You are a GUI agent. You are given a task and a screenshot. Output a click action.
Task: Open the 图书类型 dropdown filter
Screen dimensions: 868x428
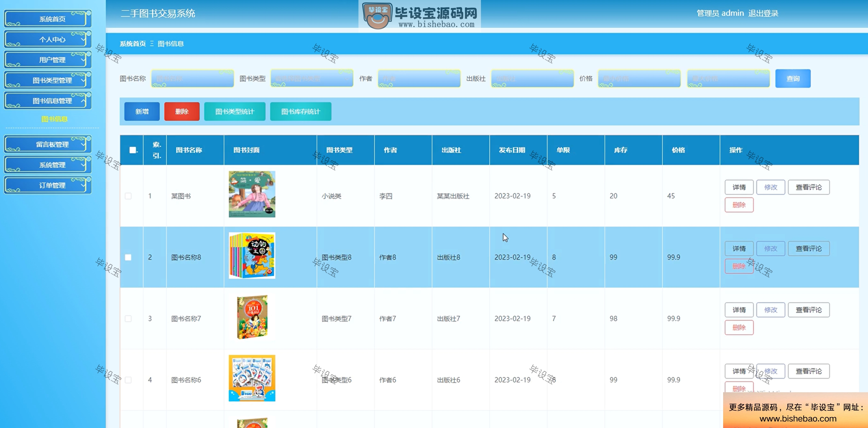(312, 78)
